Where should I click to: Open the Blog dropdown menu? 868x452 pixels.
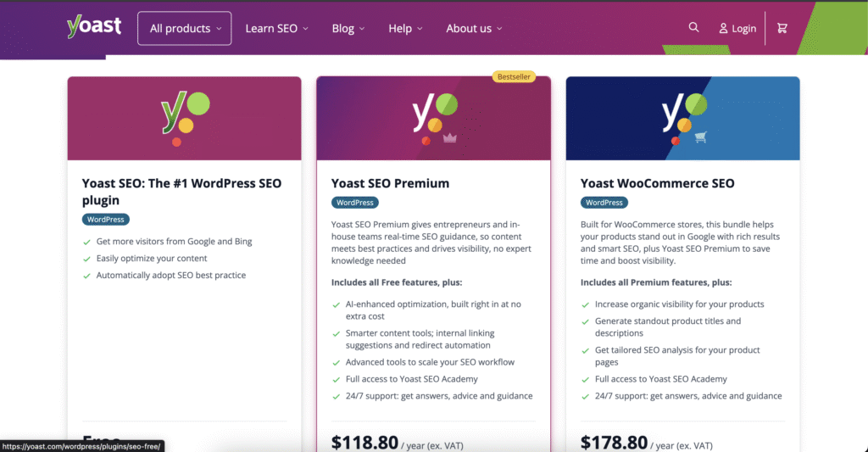click(348, 28)
